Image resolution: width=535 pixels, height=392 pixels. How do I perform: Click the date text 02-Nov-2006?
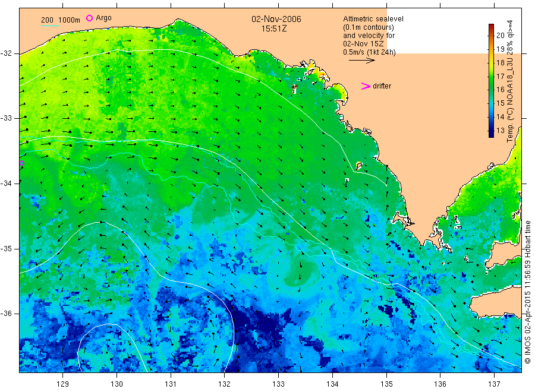point(276,19)
